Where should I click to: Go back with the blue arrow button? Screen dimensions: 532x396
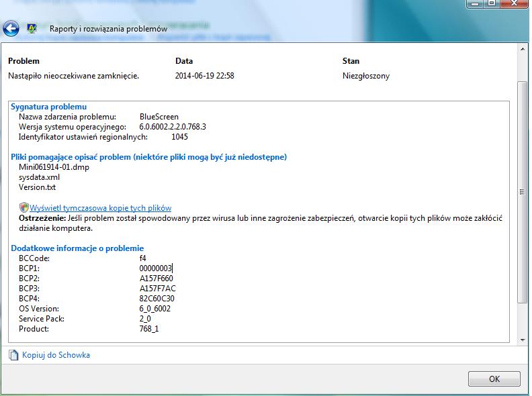(x=11, y=28)
